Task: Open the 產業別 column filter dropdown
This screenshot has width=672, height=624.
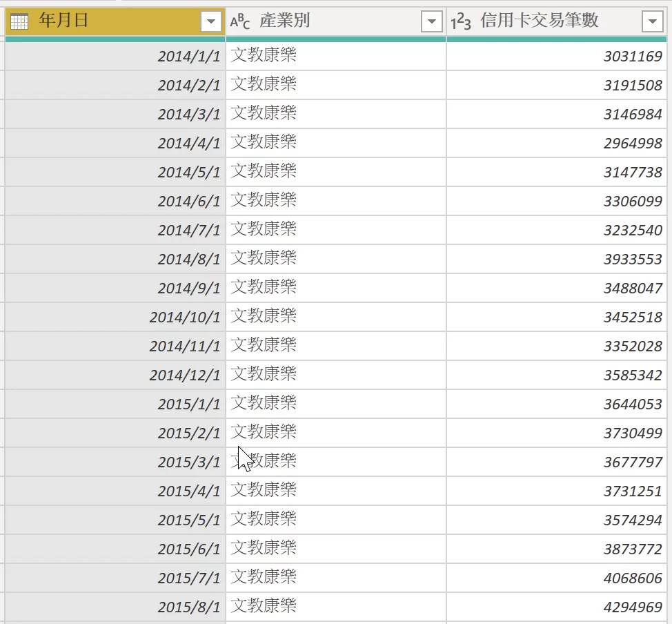Action: [x=432, y=21]
